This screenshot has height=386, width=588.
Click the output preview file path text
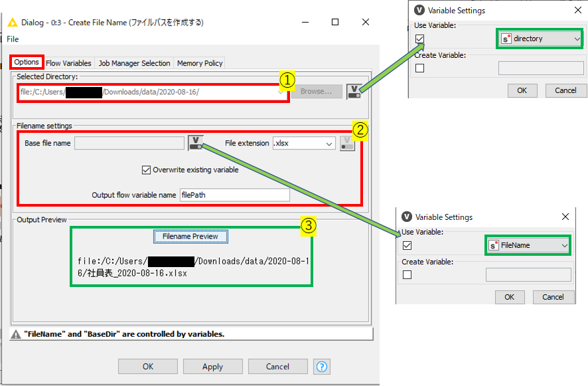point(192,267)
